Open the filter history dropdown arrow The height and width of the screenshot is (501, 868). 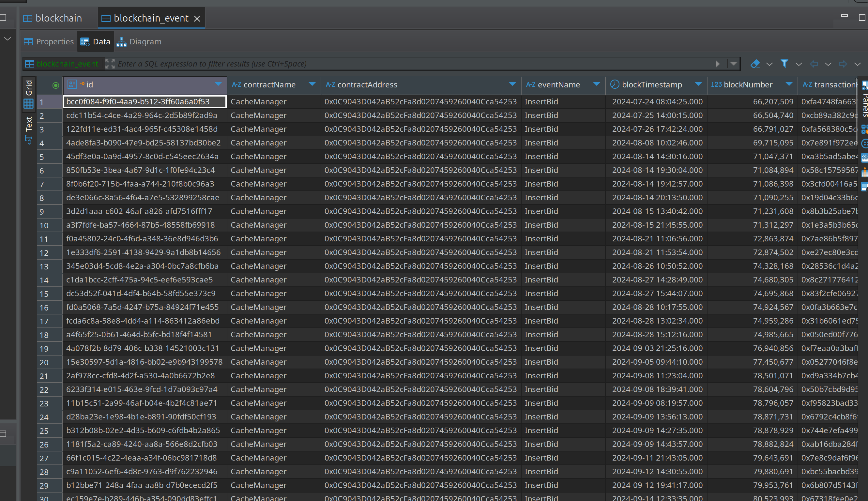[734, 64]
